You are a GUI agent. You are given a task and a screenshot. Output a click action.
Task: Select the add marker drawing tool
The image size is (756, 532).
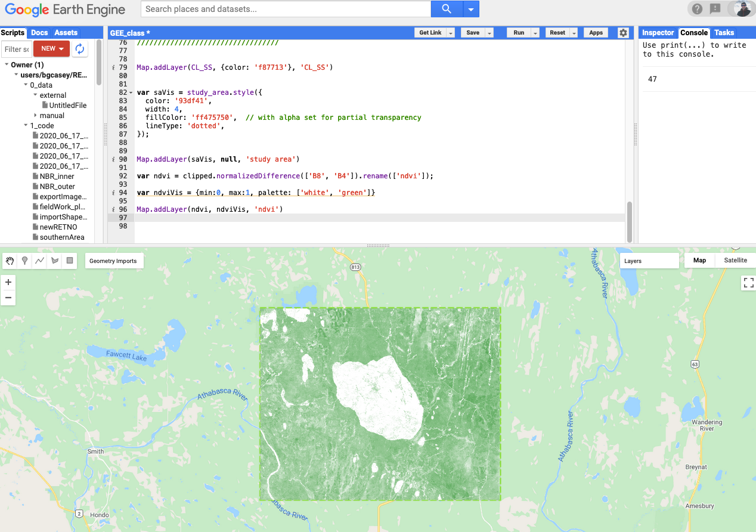24,261
